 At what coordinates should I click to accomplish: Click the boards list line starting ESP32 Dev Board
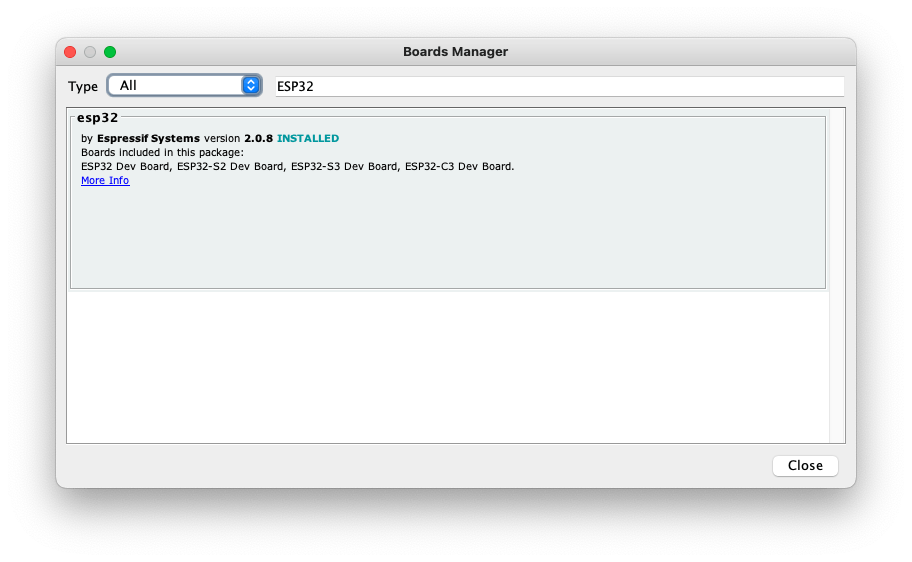pyautogui.click(x=297, y=166)
